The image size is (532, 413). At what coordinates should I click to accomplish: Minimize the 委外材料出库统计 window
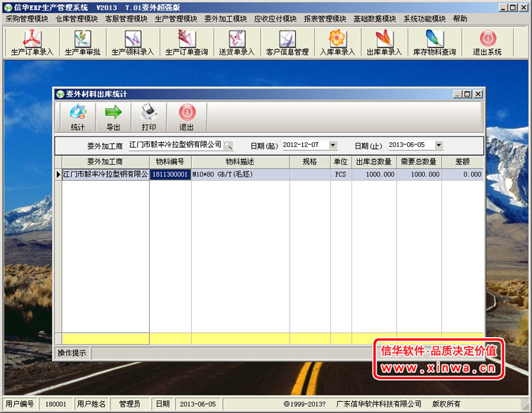[x=458, y=94]
